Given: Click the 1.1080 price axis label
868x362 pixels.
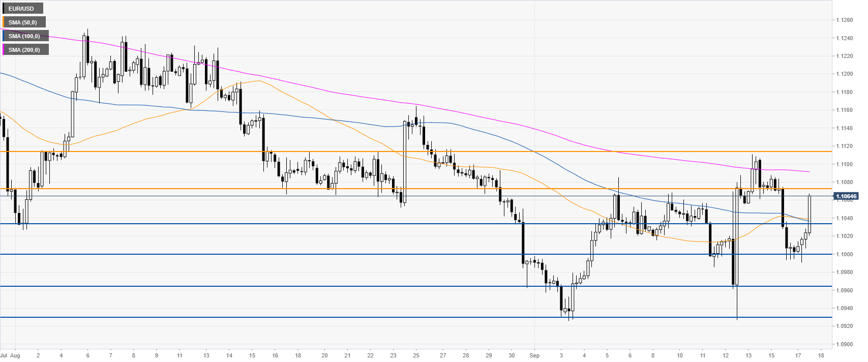Looking at the screenshot, I should [845, 182].
